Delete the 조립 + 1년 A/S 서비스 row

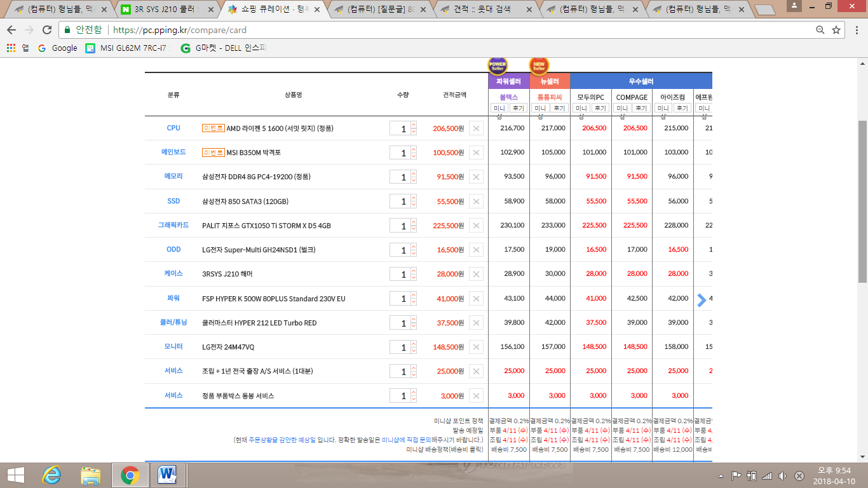(476, 371)
